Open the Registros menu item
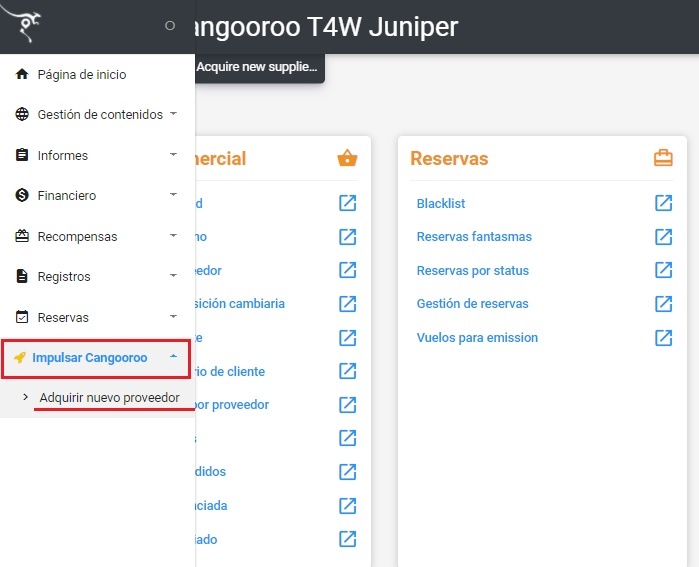This screenshot has width=699, height=567. click(x=64, y=277)
